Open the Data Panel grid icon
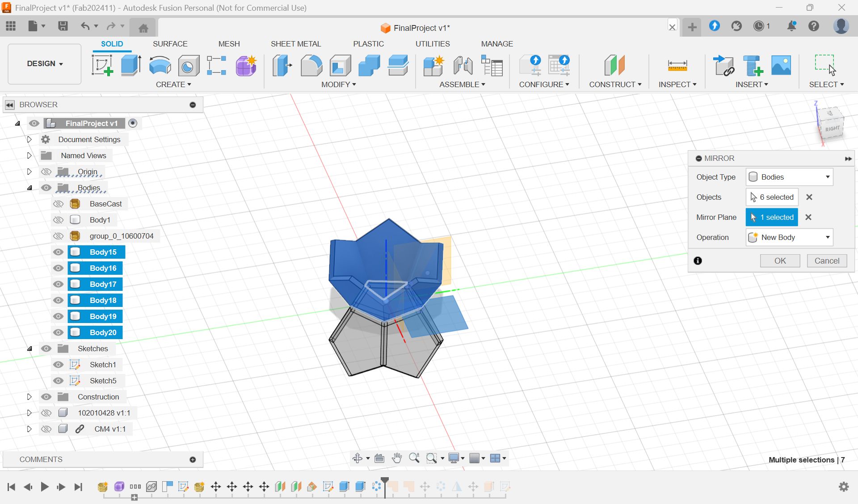The image size is (858, 504). click(11, 26)
